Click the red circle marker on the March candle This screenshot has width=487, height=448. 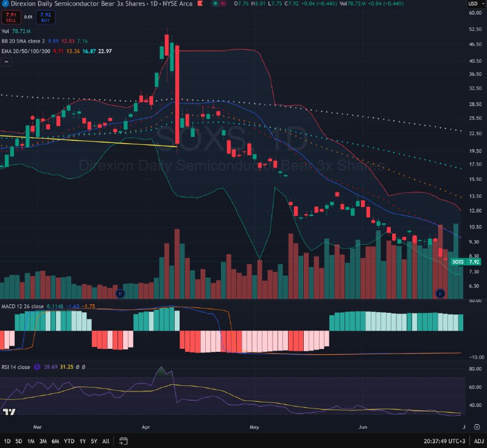[33, 117]
